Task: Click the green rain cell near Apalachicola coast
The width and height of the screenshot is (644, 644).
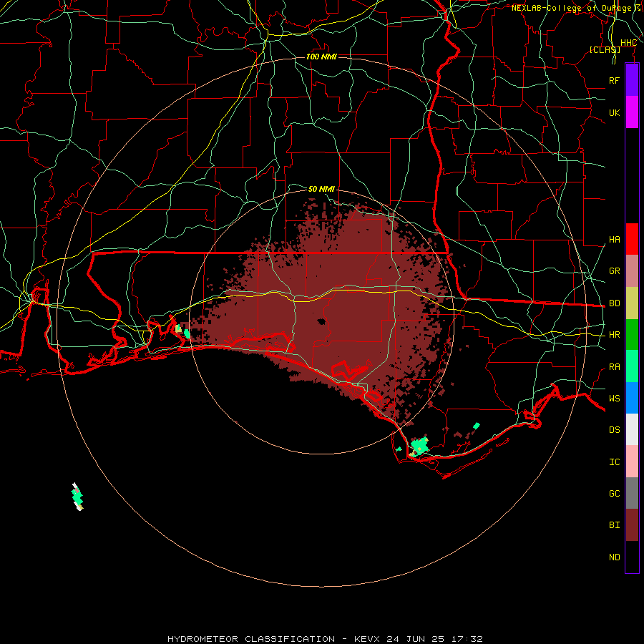Action: pos(419,447)
